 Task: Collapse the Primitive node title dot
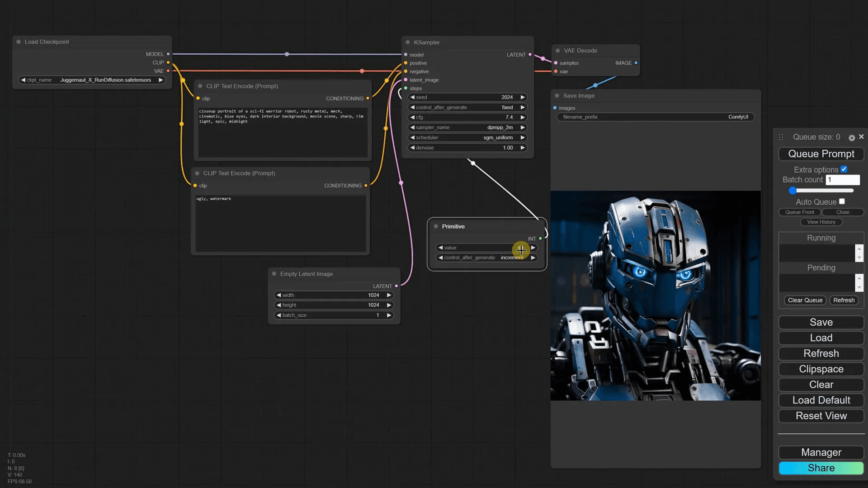coord(436,226)
